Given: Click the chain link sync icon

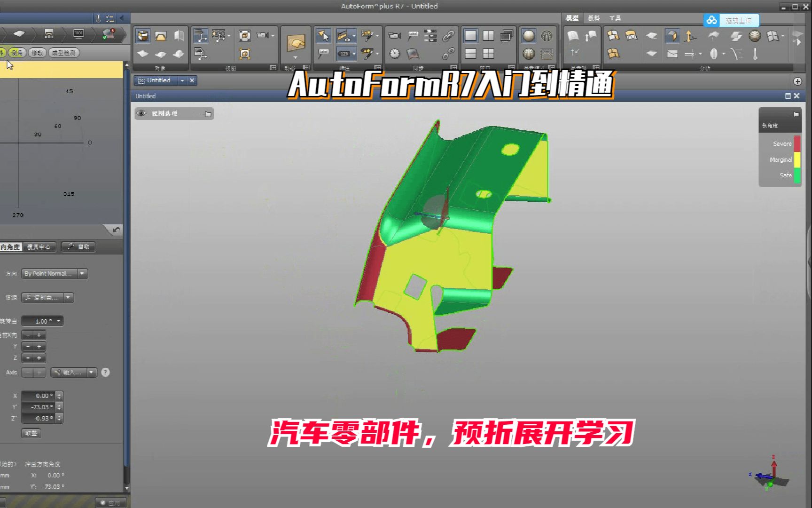Looking at the screenshot, I should coord(448,36).
